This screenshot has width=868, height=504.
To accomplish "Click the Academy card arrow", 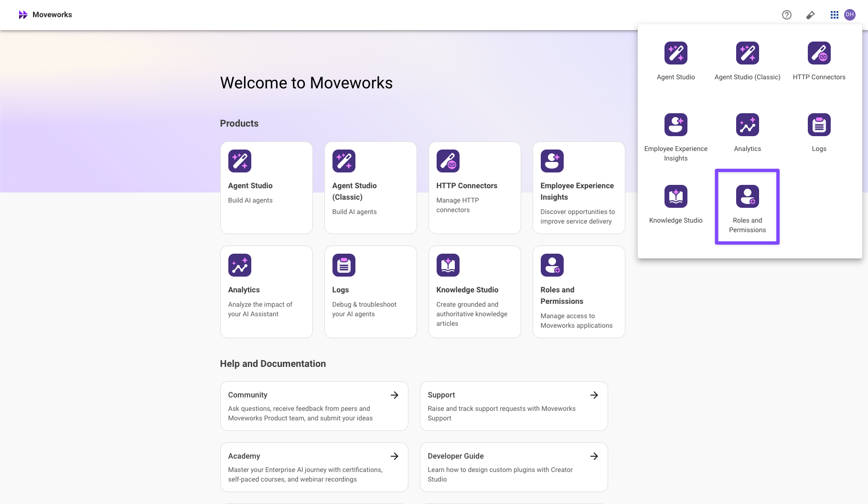I will [x=395, y=456].
